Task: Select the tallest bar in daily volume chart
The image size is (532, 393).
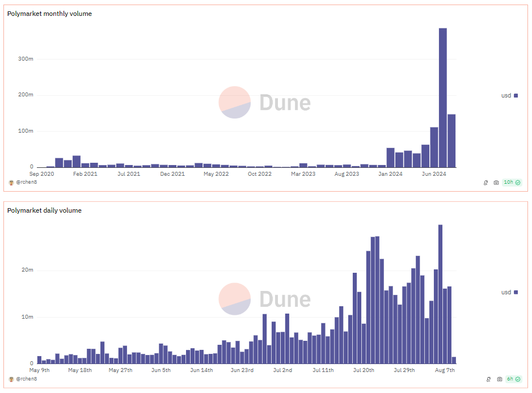Action: [440, 294]
